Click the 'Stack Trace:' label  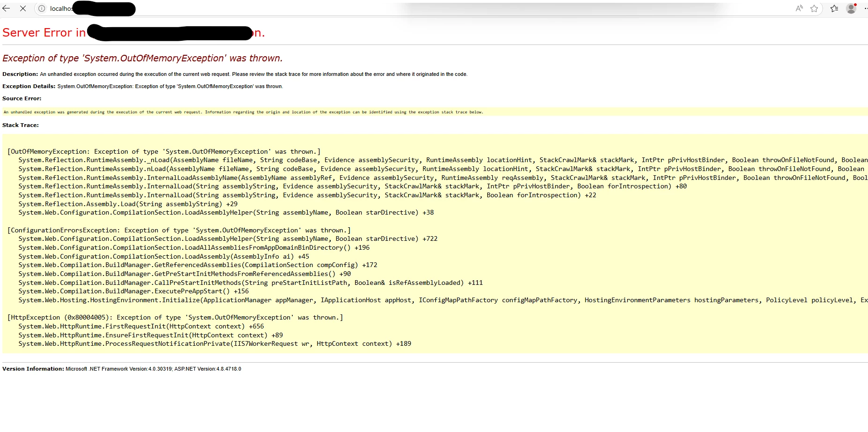click(21, 125)
